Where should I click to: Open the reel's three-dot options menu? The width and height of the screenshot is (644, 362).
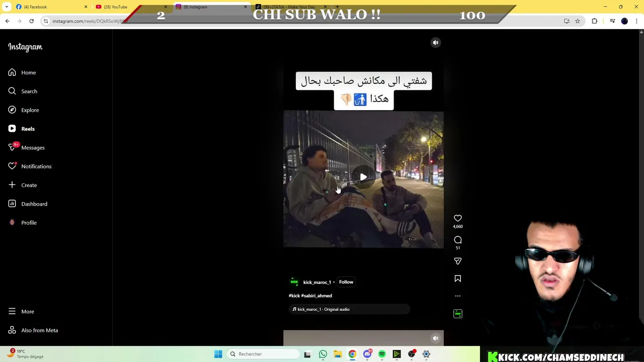458,296
